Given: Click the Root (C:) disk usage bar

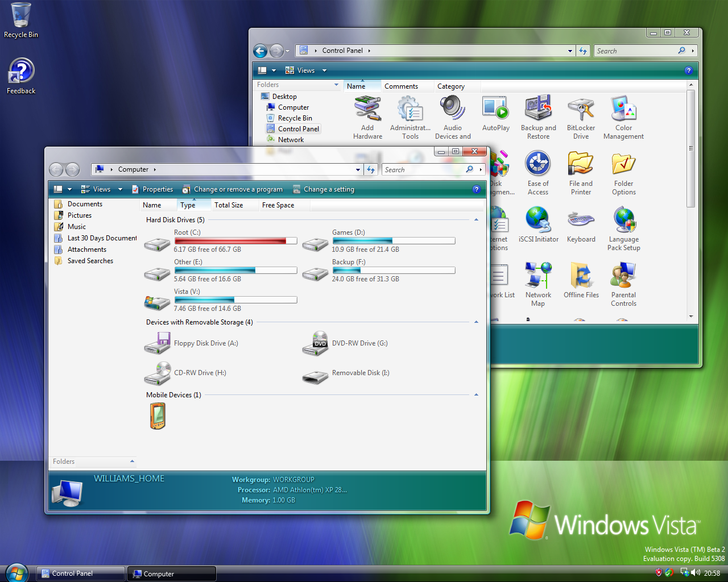Looking at the screenshot, I should [235, 240].
